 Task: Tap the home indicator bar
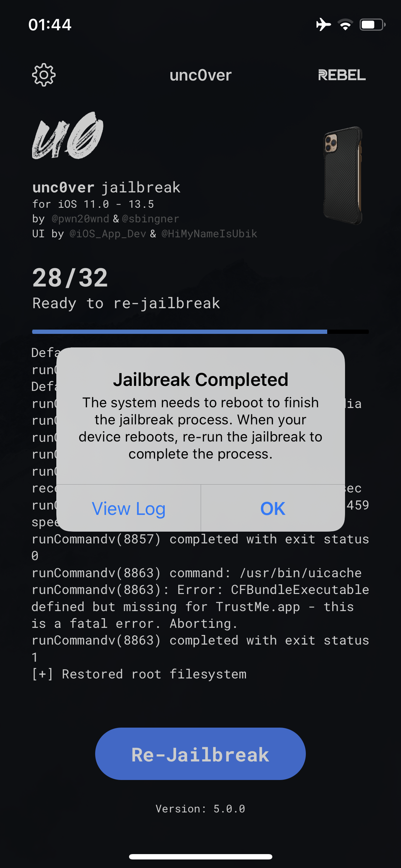pos(201,857)
